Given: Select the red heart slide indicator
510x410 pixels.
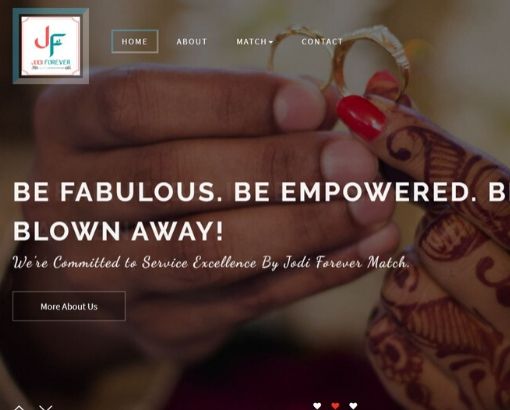Looking at the screenshot, I should click(x=335, y=405).
